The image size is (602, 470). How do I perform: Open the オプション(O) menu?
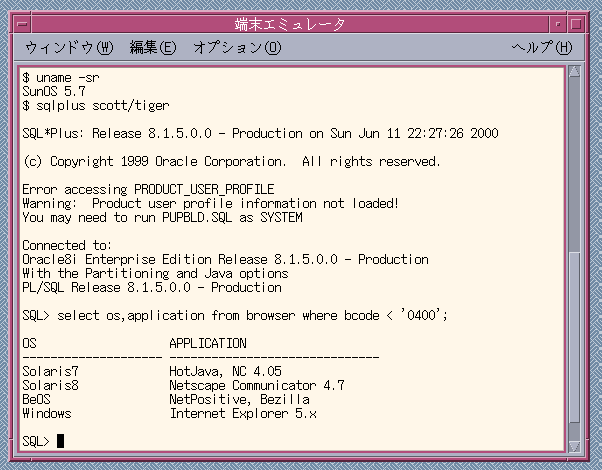click(237, 48)
